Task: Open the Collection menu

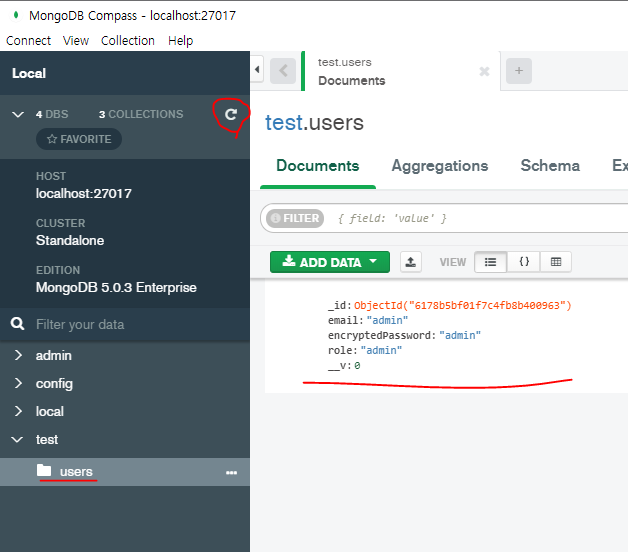Action: click(127, 40)
